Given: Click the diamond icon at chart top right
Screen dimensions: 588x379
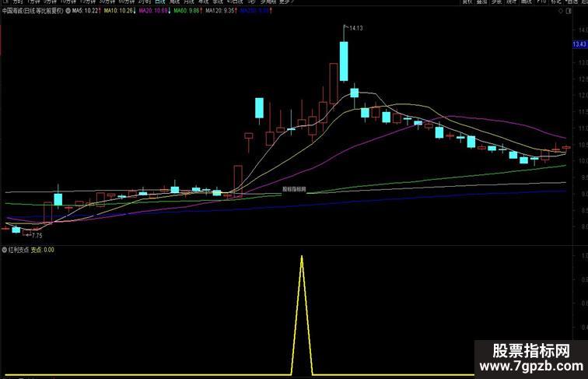Looking at the screenshot, I should (x=561, y=11).
